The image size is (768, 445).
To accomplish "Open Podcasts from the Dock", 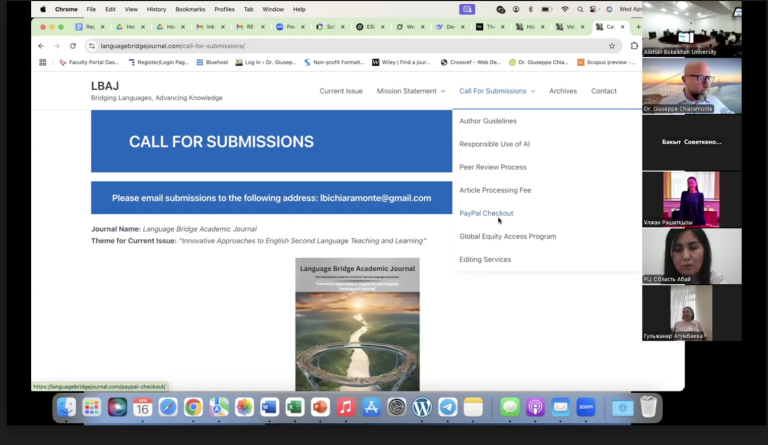I will (x=535, y=407).
